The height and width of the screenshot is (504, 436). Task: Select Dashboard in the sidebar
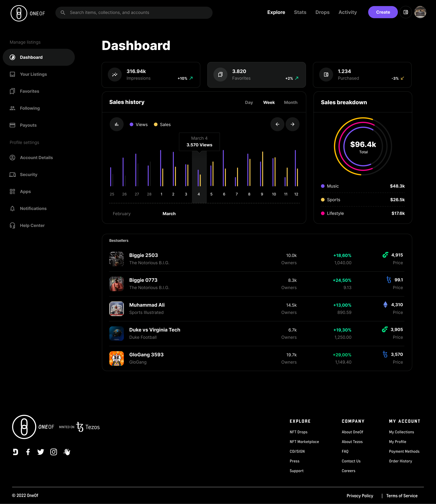tap(39, 57)
